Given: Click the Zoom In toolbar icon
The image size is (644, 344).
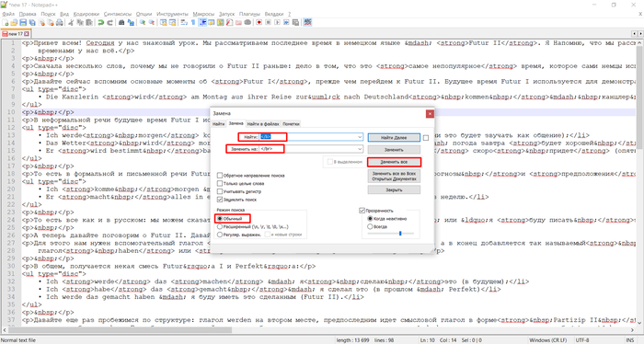Looking at the screenshot, I should coord(142,23).
